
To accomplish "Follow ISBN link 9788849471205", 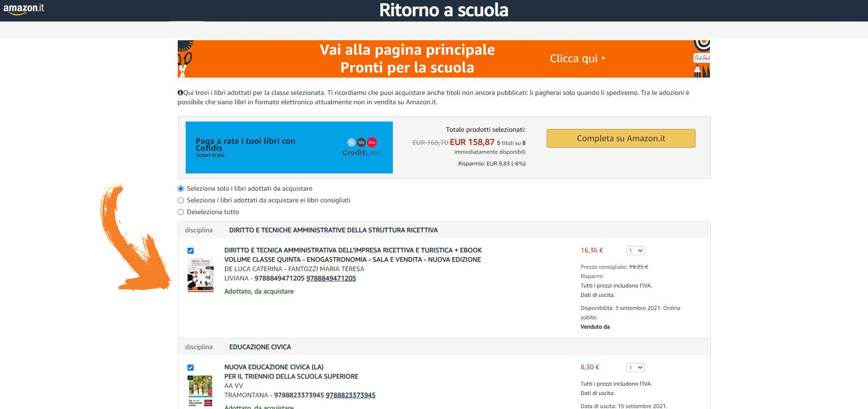I will [x=331, y=278].
